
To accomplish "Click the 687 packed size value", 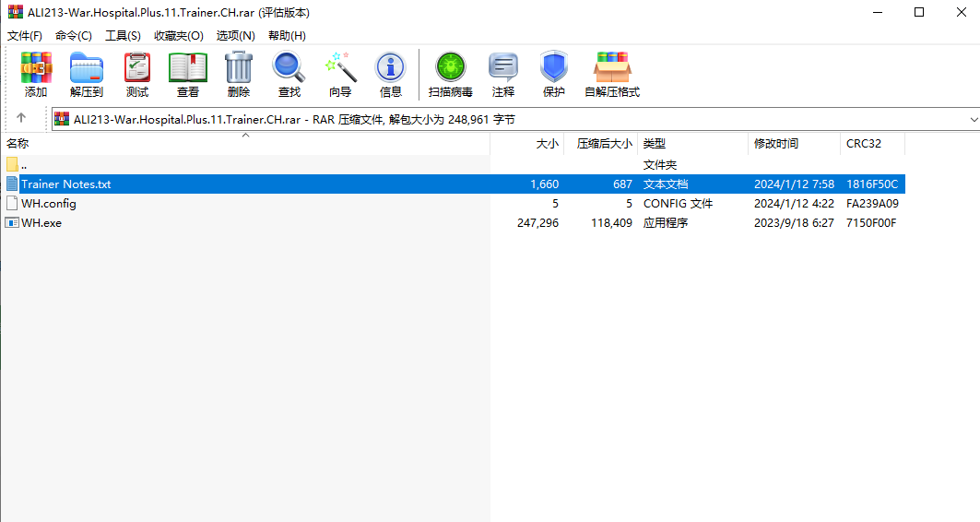I will point(622,184).
